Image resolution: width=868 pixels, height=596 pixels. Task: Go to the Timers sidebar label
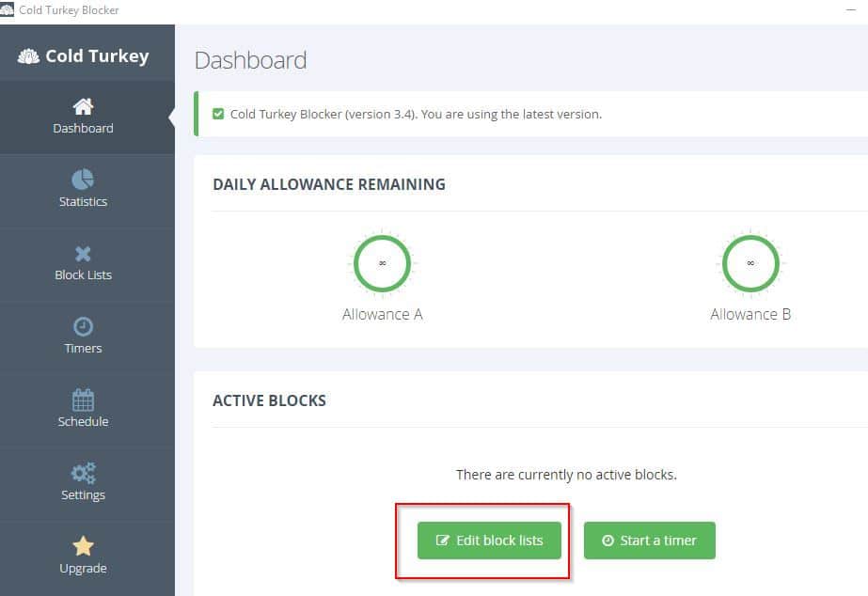pos(83,348)
